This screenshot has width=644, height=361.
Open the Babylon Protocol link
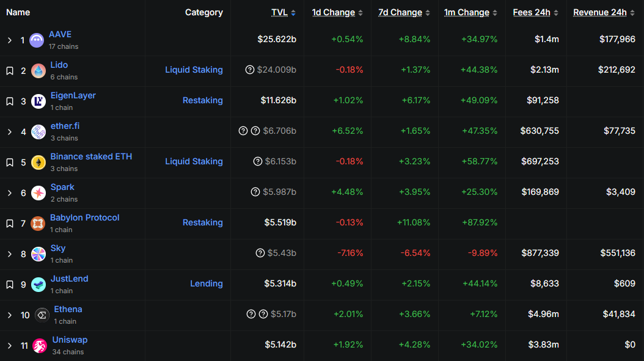[84, 217]
